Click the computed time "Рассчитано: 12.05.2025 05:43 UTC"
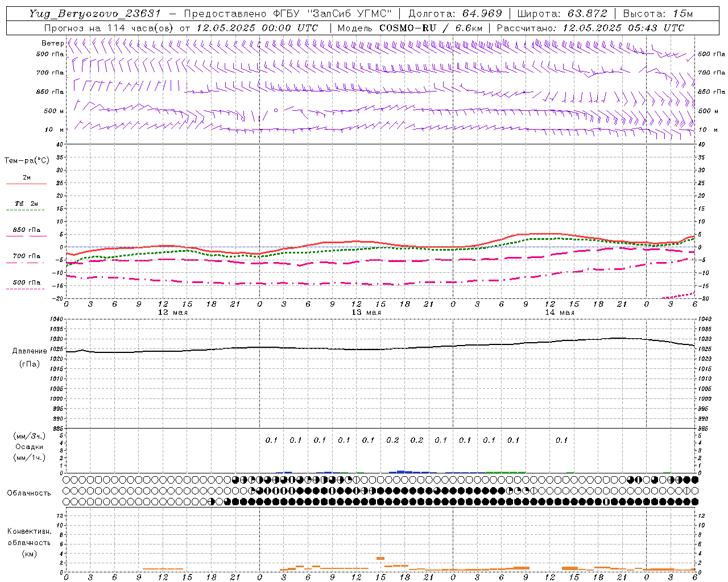 point(590,28)
